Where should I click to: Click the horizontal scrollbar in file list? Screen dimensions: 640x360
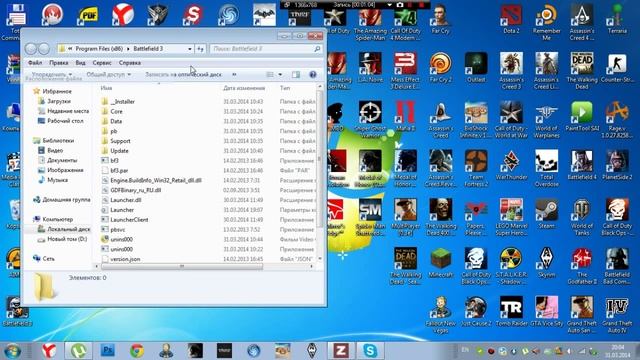click(x=182, y=266)
